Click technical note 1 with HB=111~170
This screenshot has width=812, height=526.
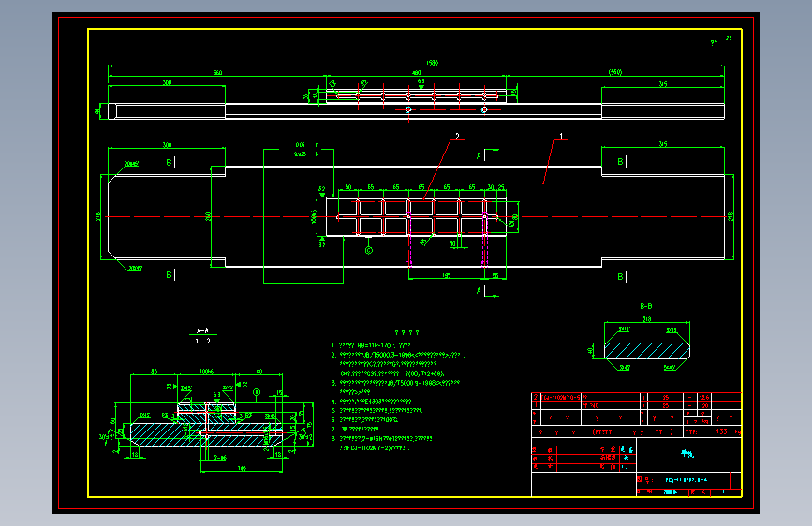tap(371, 345)
